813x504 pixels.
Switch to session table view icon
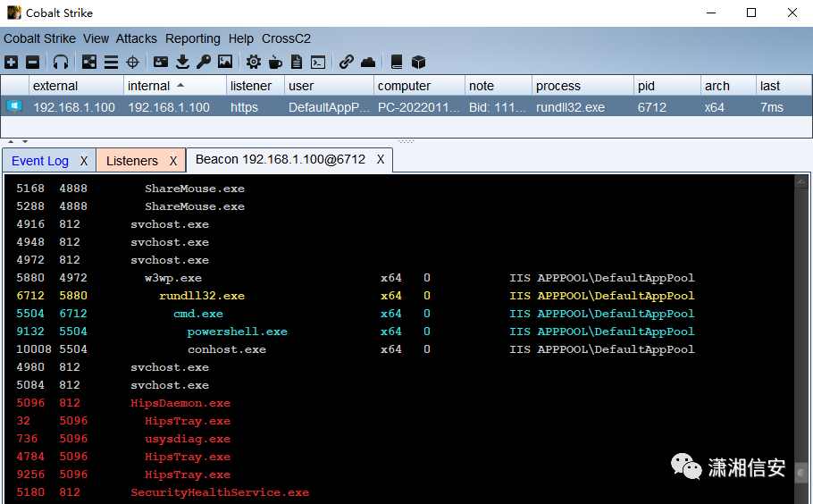(111, 63)
